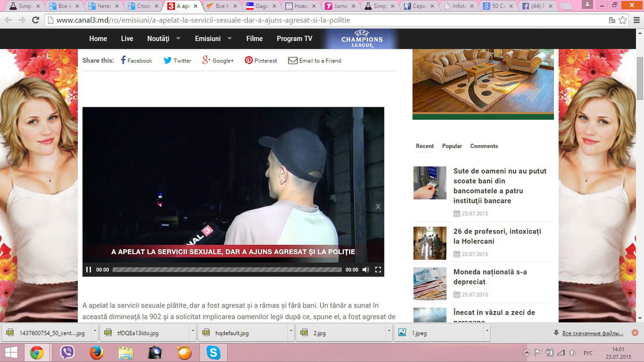The height and width of the screenshot is (362, 644).
Task: Show hidden system tray icons
Action: coord(527,352)
